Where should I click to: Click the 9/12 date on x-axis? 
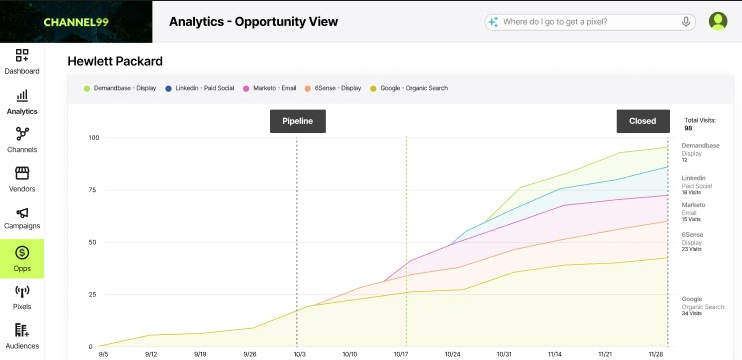151,354
